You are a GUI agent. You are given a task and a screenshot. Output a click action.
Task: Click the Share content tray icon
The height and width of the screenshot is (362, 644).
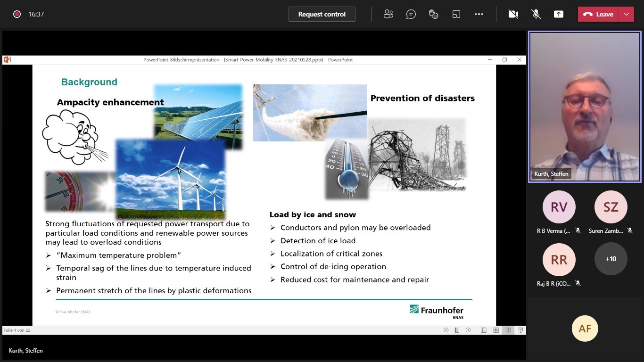coord(559,14)
